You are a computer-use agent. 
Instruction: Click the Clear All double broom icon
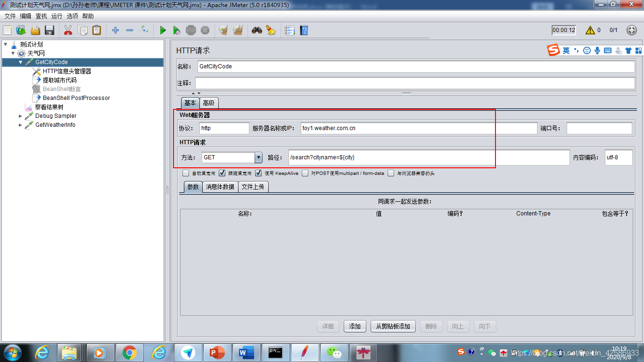(x=238, y=30)
